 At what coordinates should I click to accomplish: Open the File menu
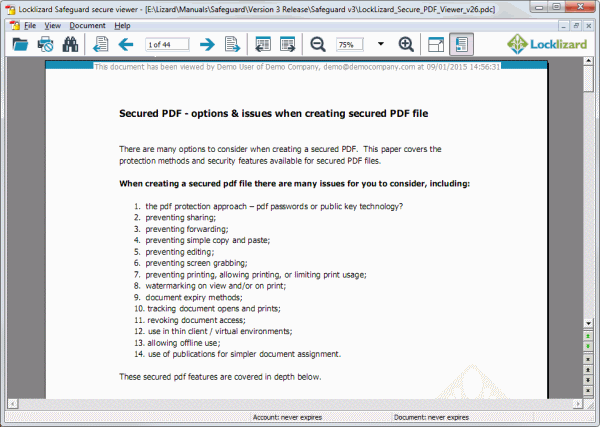[30, 26]
